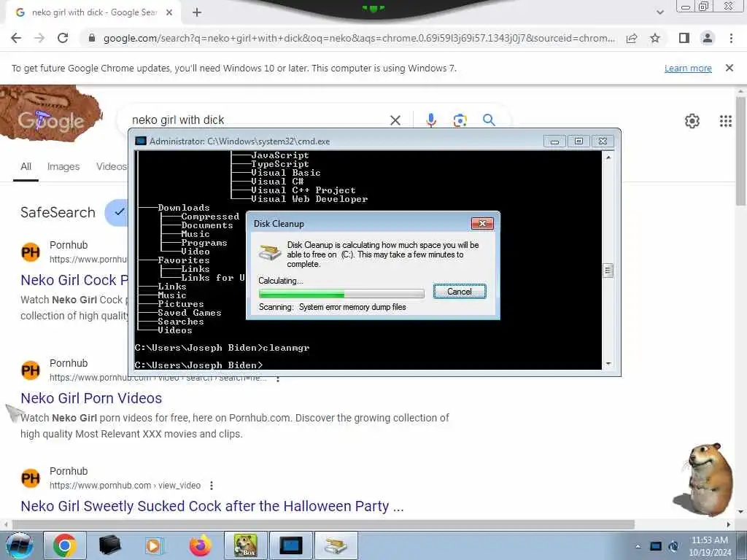Submit the search using the magnifier icon

pos(489,120)
